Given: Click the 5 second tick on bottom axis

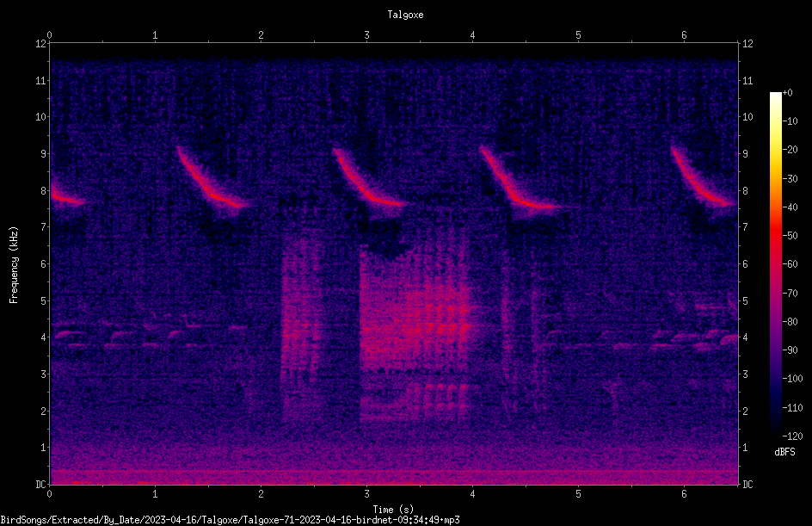Looking at the screenshot, I should point(578,494).
